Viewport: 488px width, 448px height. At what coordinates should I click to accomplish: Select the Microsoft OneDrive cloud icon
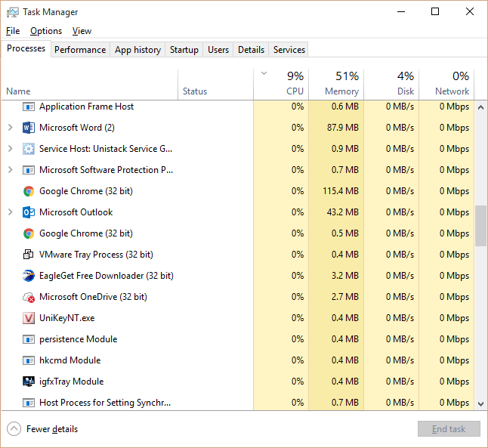pyautogui.click(x=29, y=297)
